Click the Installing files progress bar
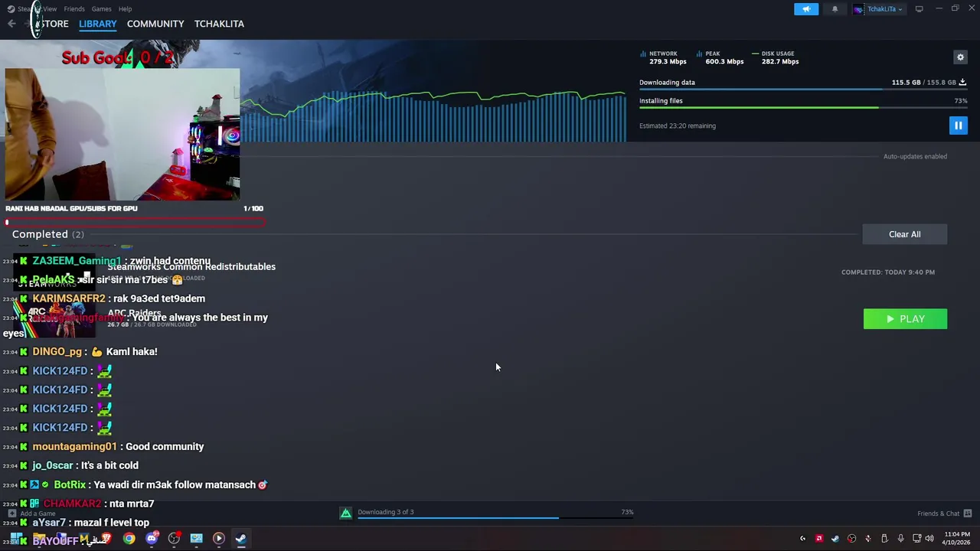Screen dimensions: 980x551 click(803, 108)
